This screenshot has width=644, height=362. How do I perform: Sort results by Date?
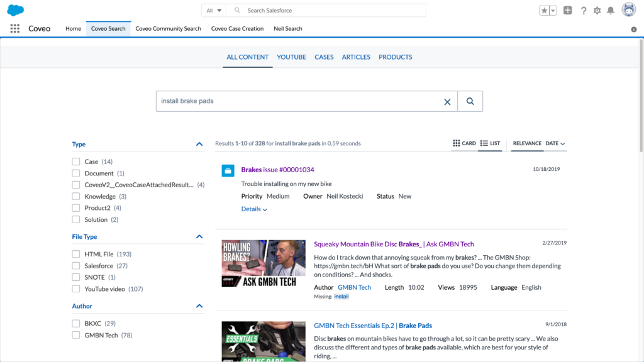[555, 143]
